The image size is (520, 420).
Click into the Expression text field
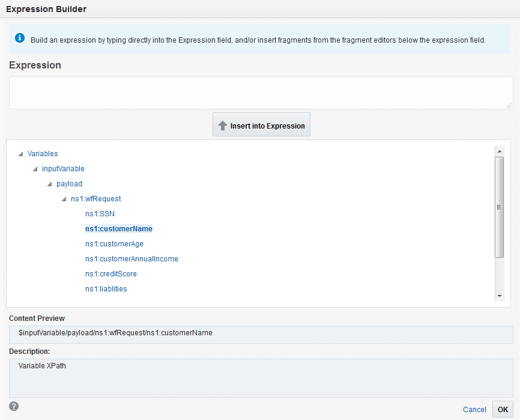click(x=261, y=93)
